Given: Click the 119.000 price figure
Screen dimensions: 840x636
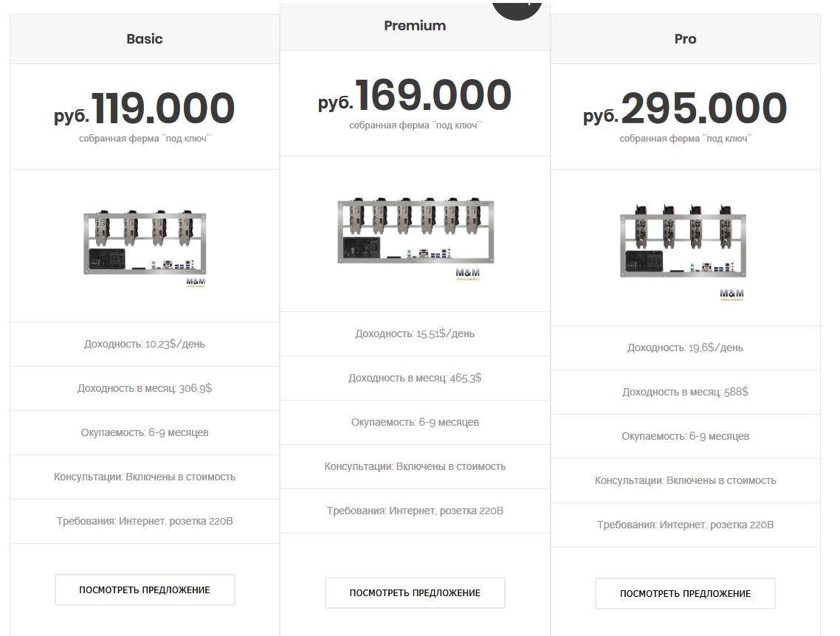Looking at the screenshot, I should coord(162,108).
